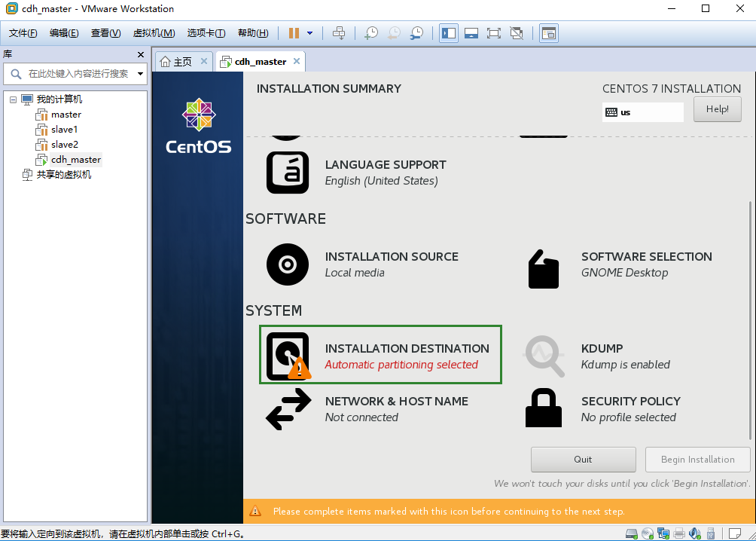
Task: Click the CD/DVD status bar icon
Action: point(648,533)
